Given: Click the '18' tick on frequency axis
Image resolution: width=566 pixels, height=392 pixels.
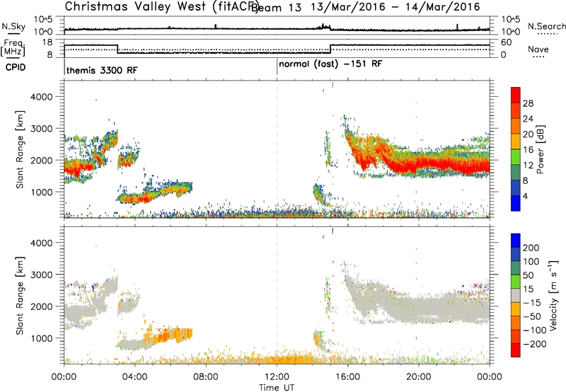Looking at the screenshot, I should point(47,42).
